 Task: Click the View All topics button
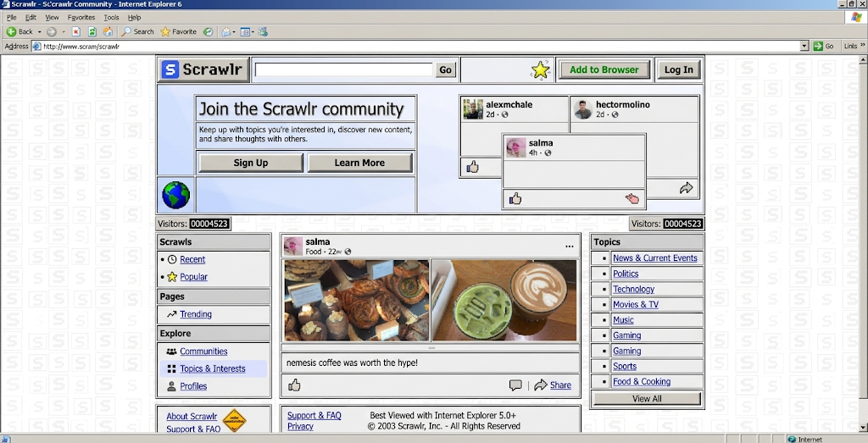coord(647,399)
